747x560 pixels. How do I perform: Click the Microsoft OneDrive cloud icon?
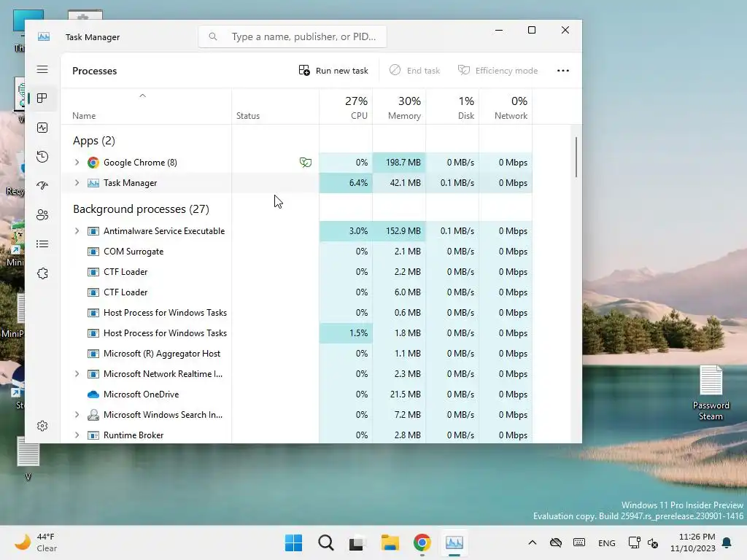point(93,394)
